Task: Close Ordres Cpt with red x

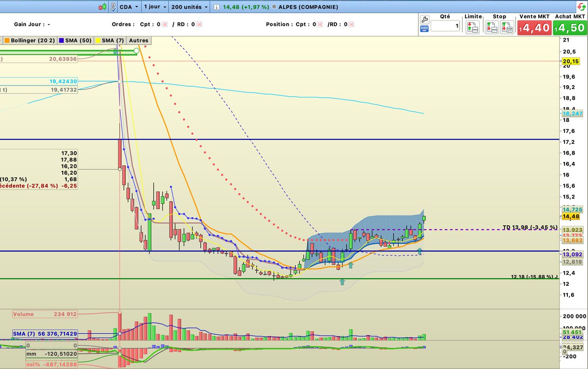Action: 165,24
